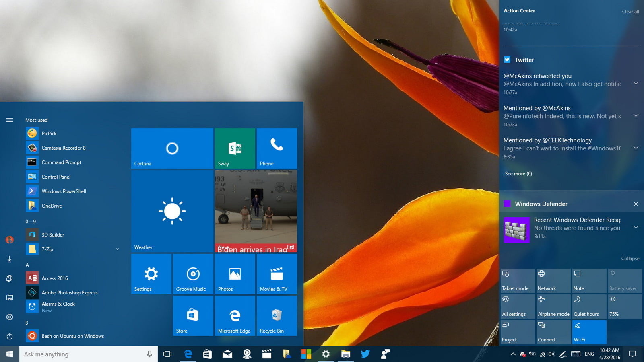The width and height of the screenshot is (644, 362).
Task: Click the 0-9 section heading
Action: click(30, 221)
